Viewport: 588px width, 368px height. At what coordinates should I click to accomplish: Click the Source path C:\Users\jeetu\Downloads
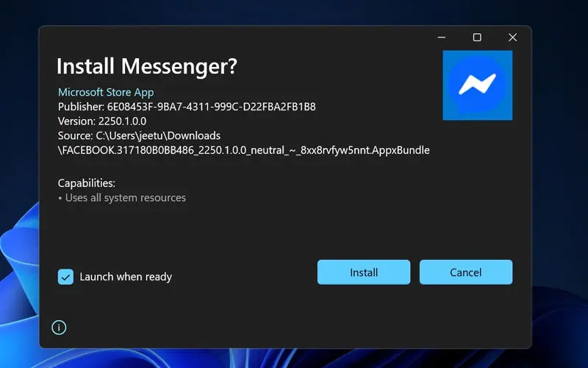[139, 135]
